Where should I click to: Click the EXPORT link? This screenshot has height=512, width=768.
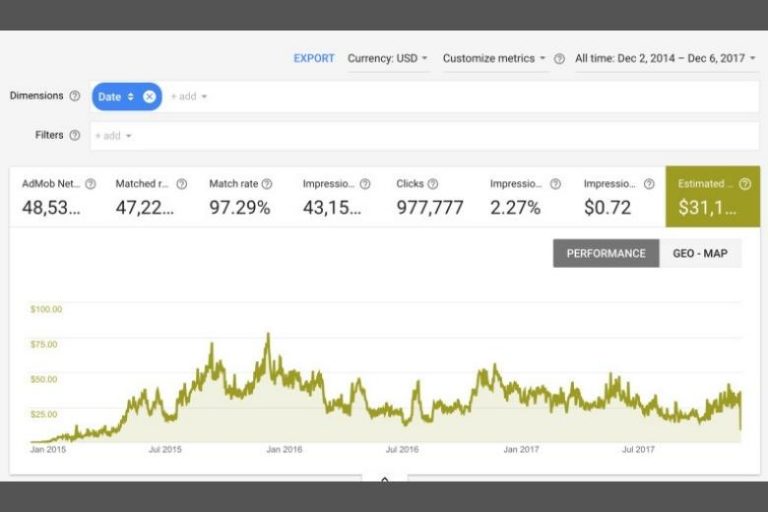[313, 58]
